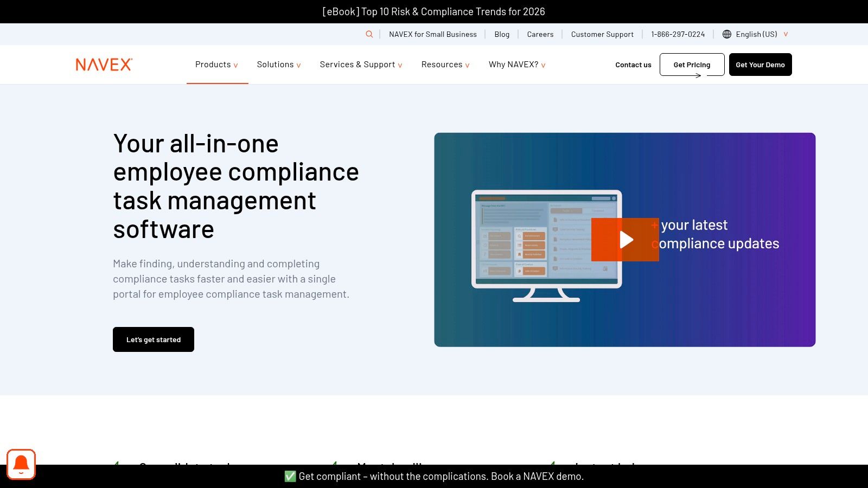Click the orange search icon

369,34
